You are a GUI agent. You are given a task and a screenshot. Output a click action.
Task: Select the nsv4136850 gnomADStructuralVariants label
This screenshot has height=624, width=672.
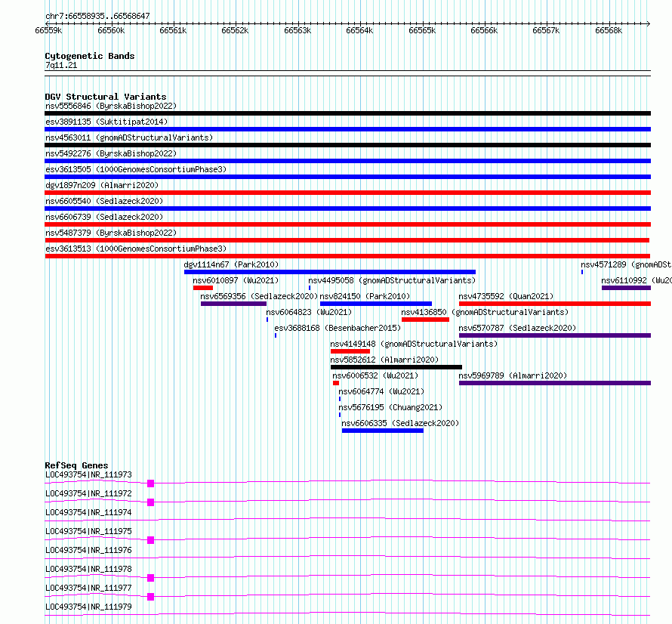(486, 312)
